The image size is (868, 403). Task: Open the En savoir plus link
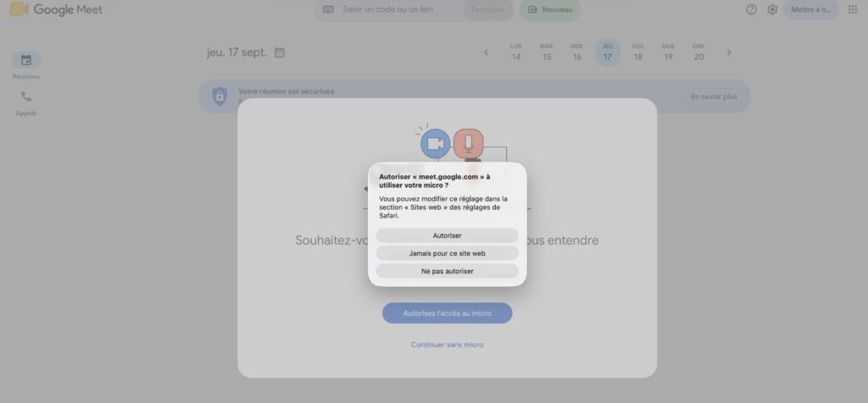[x=714, y=97]
